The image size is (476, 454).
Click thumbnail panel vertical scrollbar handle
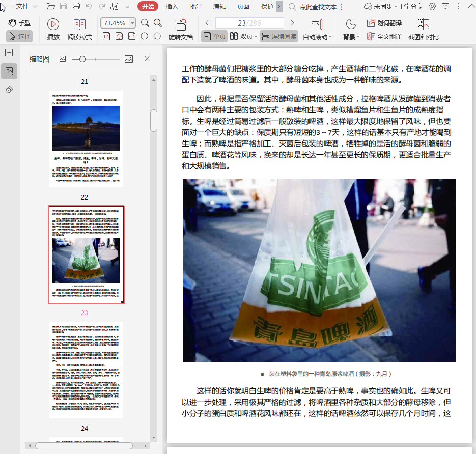click(x=154, y=121)
